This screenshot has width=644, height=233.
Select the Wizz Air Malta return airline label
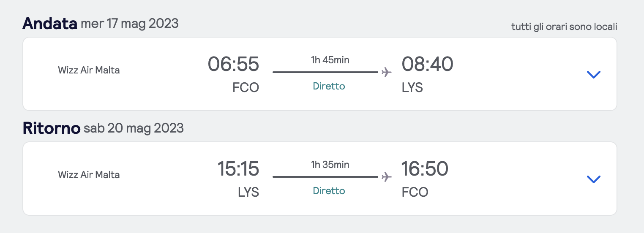[89, 175]
